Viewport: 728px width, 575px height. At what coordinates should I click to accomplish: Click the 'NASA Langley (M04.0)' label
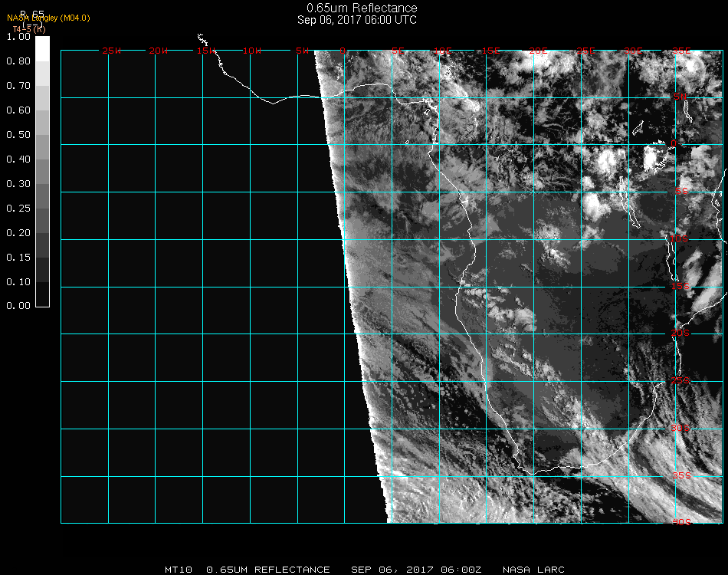(48, 18)
